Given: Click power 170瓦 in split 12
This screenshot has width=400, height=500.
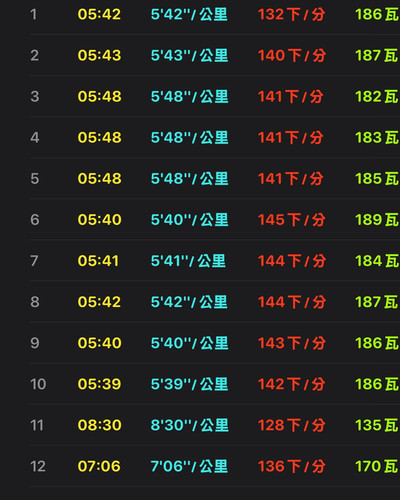Looking at the screenshot, I should point(377,466).
